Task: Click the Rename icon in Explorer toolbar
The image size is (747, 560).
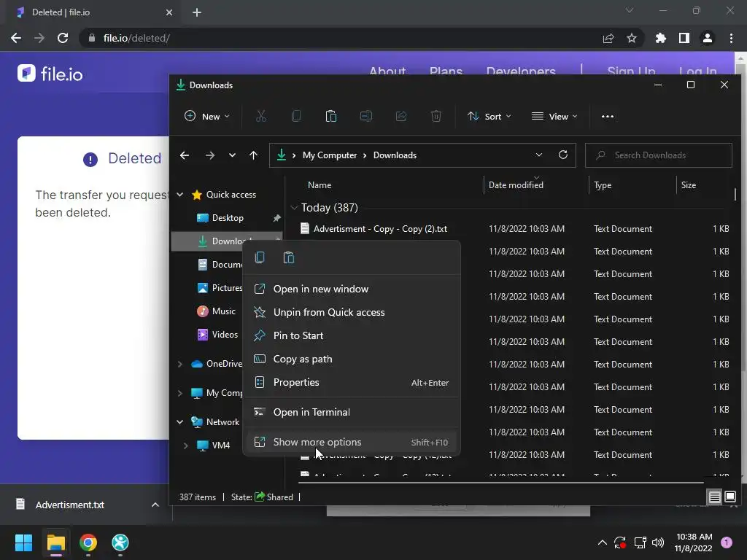Action: pos(366,116)
